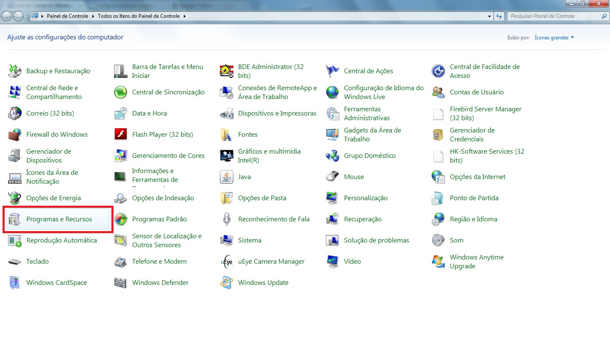Expand the address bar history dropdown arrow
Screen dimensions: 610x364
490,16
